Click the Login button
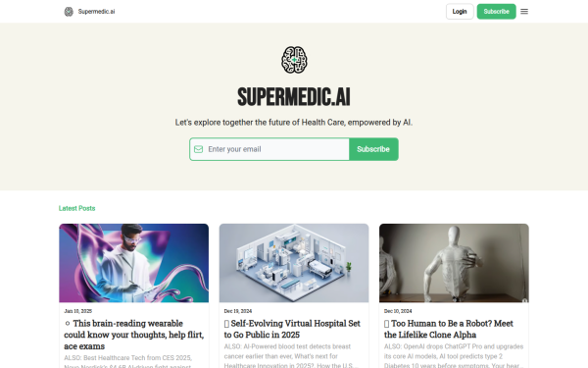This screenshot has width=588, height=368. 460,12
